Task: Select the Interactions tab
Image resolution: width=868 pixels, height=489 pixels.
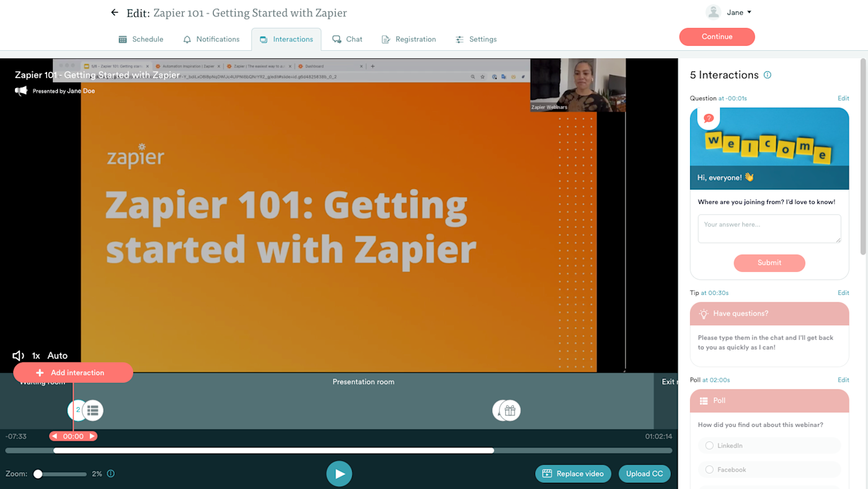Action: [x=286, y=39]
